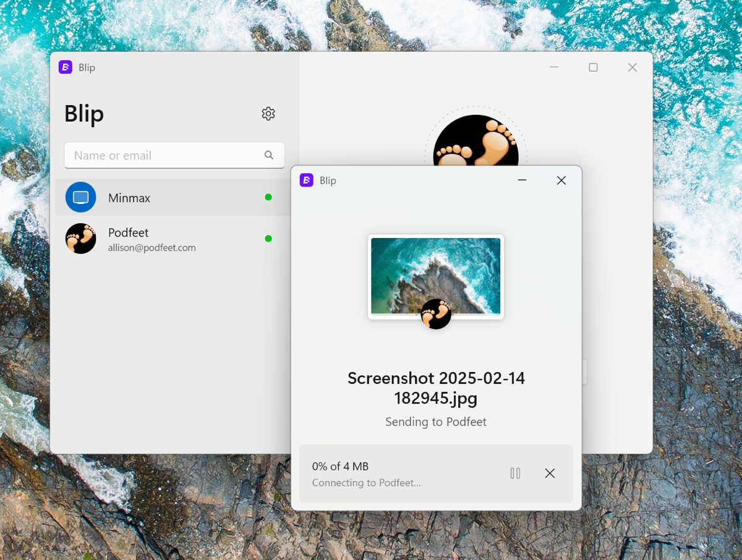Click the magnifier icon in the search box
The width and height of the screenshot is (742, 560).
pyautogui.click(x=269, y=155)
